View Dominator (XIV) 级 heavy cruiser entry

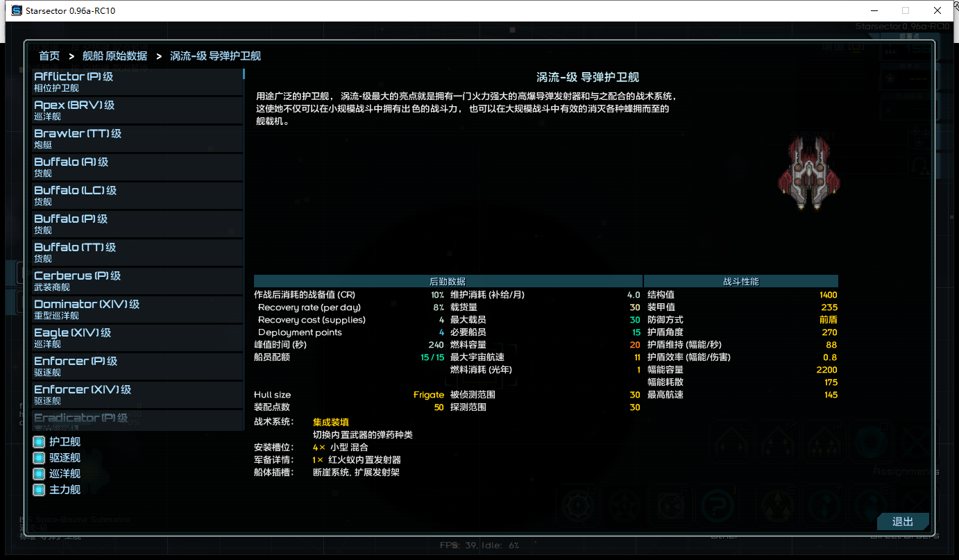pyautogui.click(x=137, y=309)
